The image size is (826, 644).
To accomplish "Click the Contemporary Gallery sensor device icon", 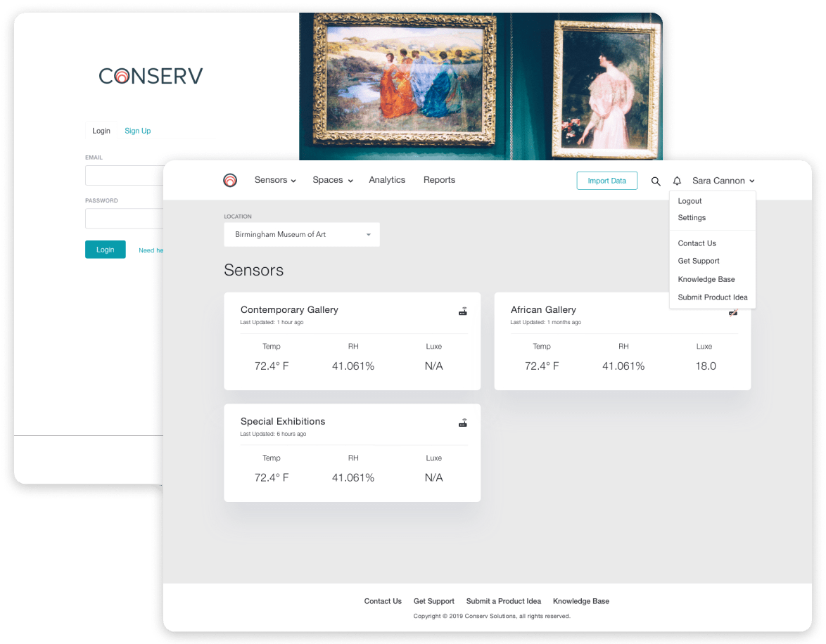I will point(462,311).
